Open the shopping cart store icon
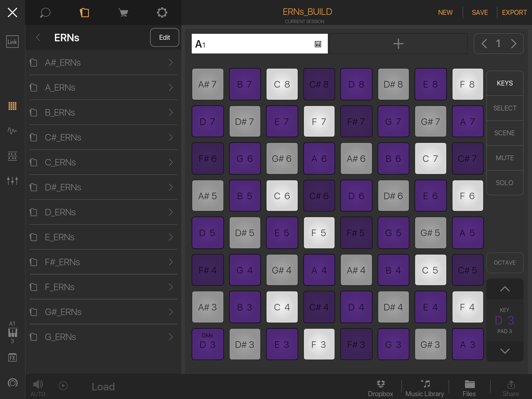 (x=123, y=12)
